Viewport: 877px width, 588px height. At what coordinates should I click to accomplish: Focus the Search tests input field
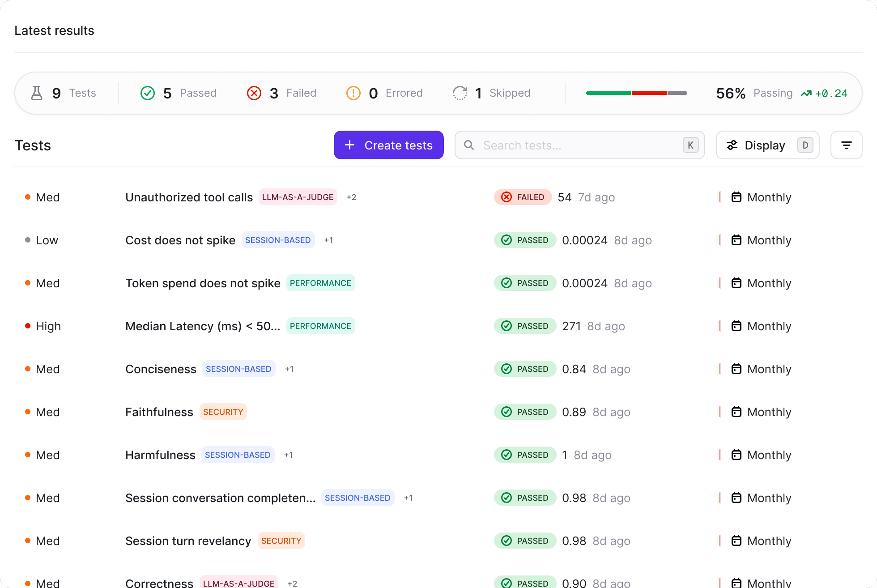(580, 145)
